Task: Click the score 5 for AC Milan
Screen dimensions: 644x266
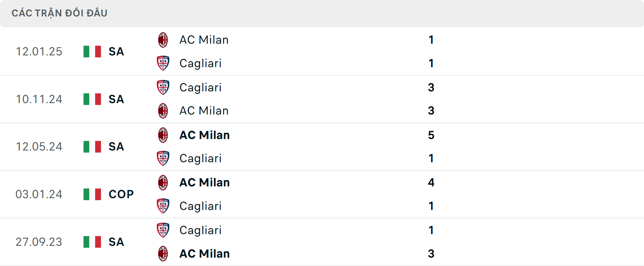Action: [x=432, y=135]
